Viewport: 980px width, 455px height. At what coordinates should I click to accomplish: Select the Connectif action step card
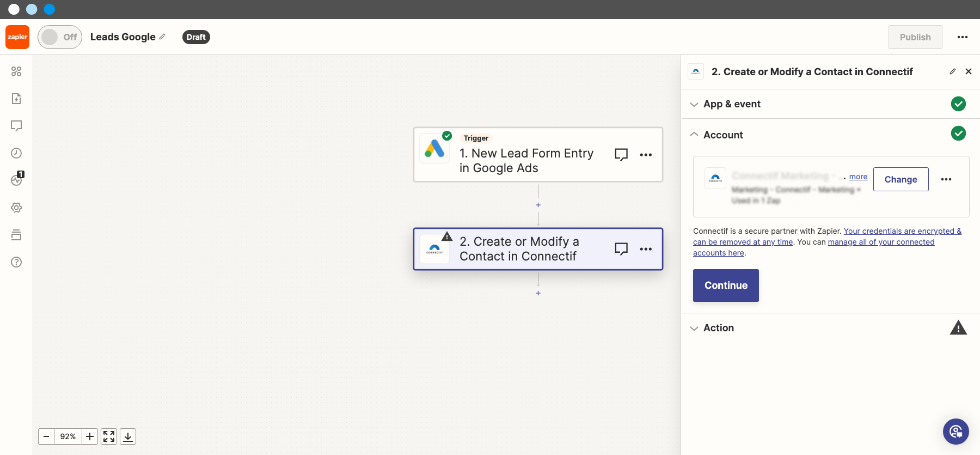coord(538,249)
